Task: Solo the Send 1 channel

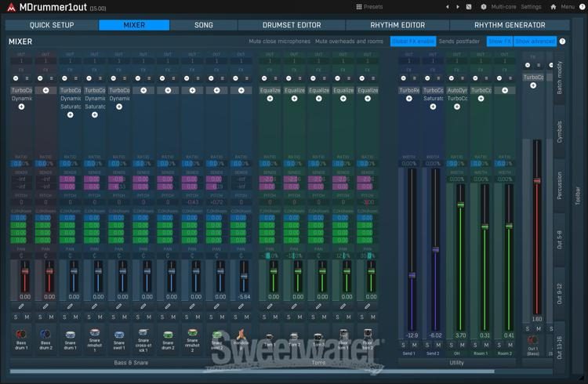Action: tap(405, 346)
